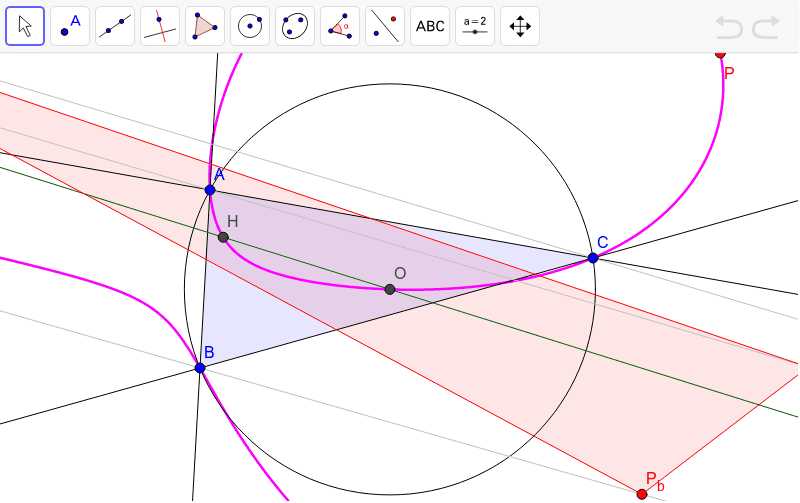
Task: Choose Circle with Center through Point tool
Action: (250, 26)
